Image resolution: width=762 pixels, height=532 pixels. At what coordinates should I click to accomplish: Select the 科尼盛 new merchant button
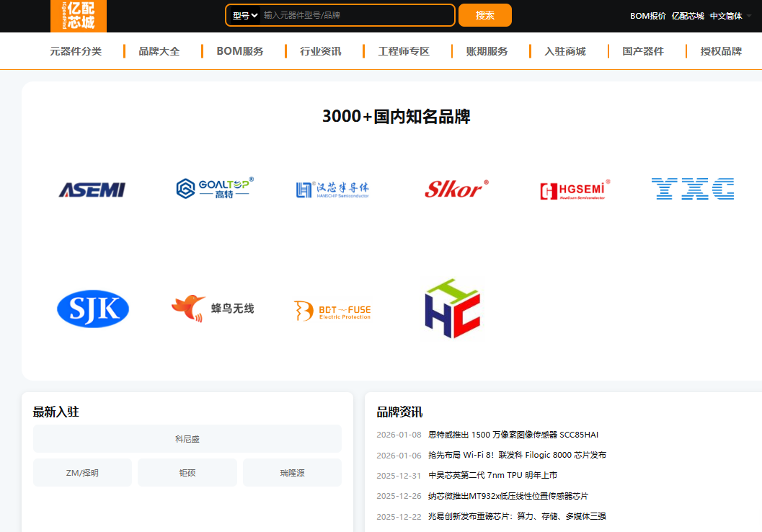tap(187, 439)
